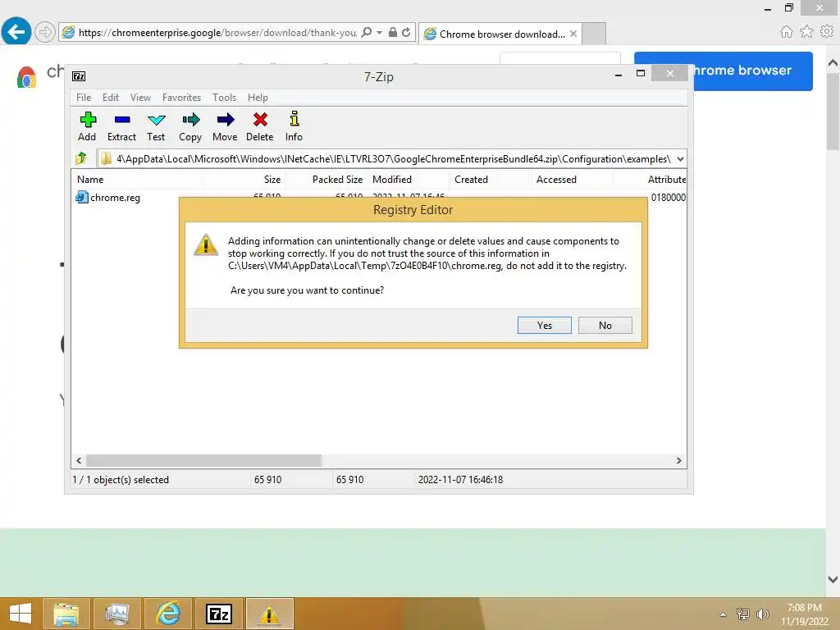This screenshot has height=630, width=840.
Task: Click the chrome.reg file icon
Action: (x=82, y=197)
